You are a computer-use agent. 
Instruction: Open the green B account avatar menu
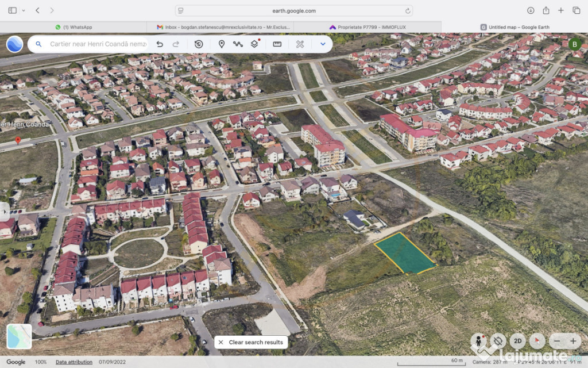pos(575,44)
